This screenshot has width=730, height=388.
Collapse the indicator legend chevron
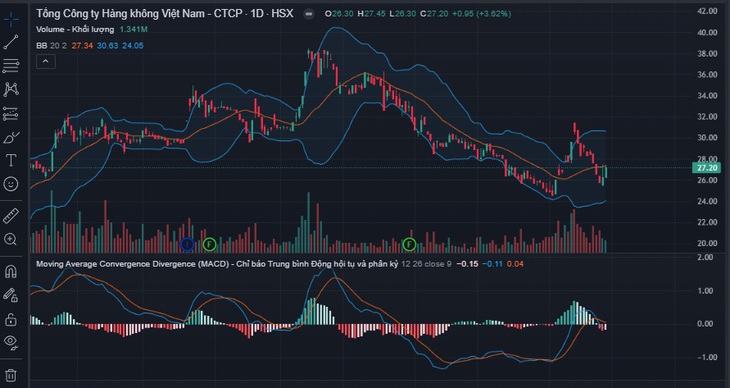point(46,61)
